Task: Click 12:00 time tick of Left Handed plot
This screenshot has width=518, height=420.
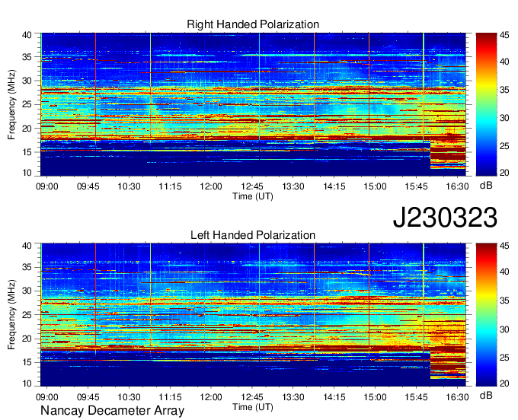Action: point(211,397)
